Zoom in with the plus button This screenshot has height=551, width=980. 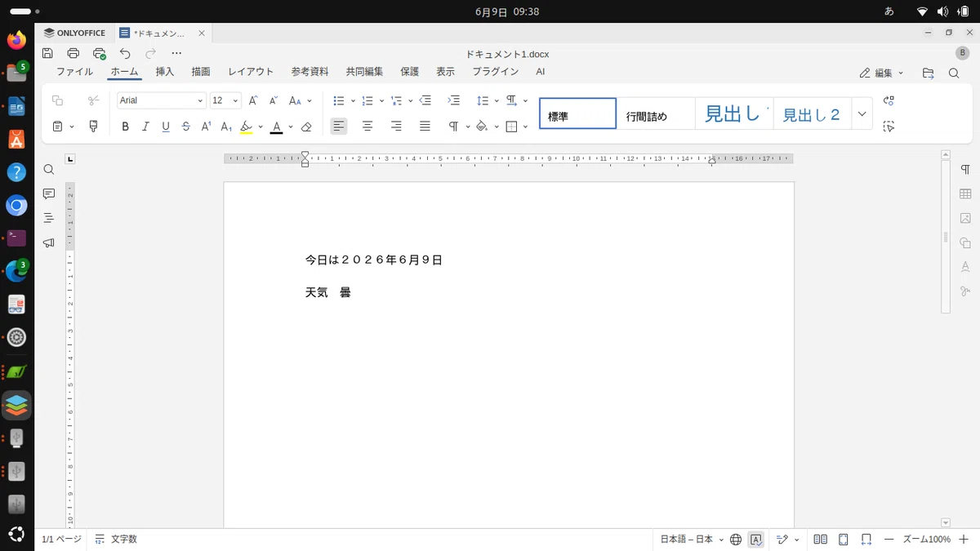[964, 540]
